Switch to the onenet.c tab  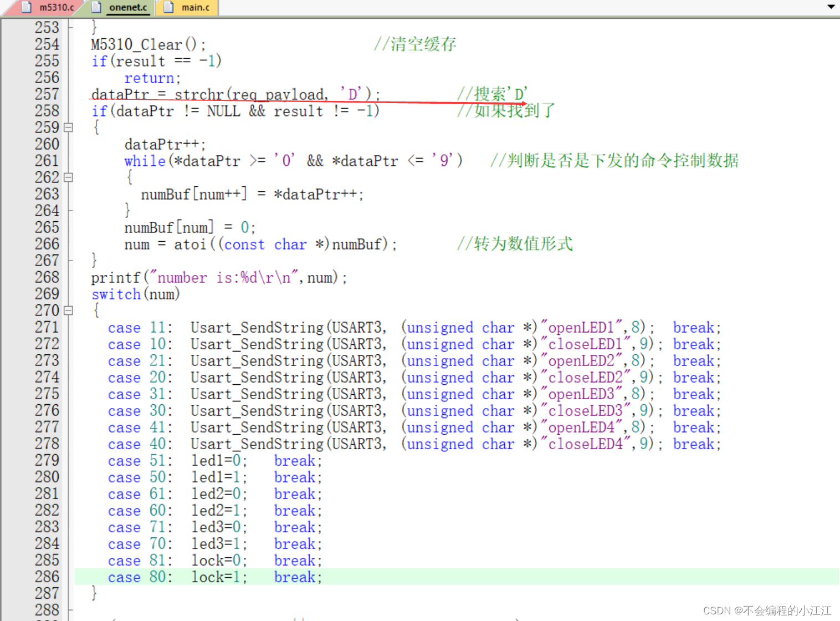(x=121, y=7)
